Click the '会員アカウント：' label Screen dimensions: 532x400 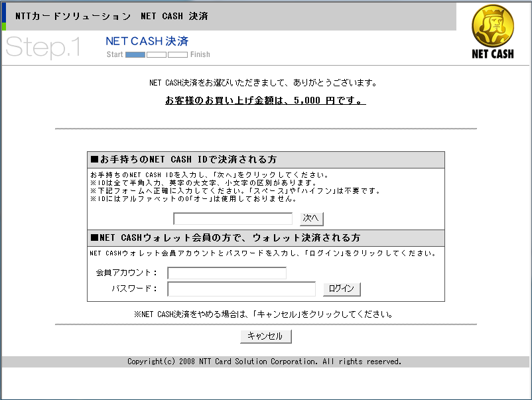point(127,273)
